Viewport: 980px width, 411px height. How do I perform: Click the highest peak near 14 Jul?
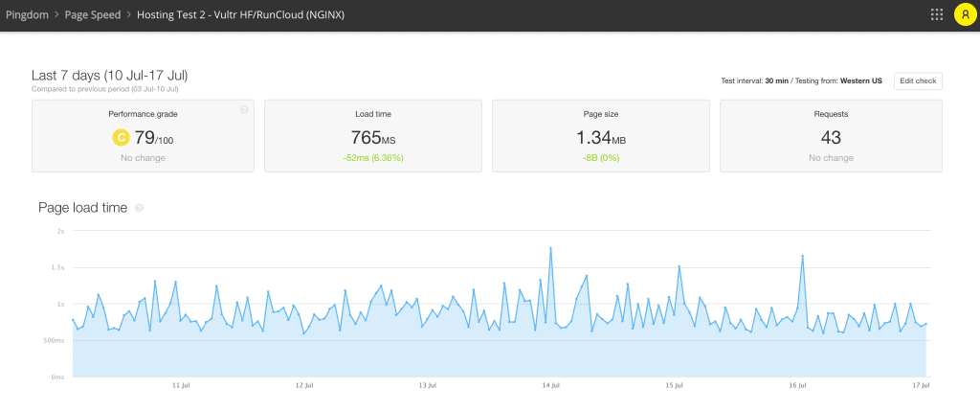551,248
